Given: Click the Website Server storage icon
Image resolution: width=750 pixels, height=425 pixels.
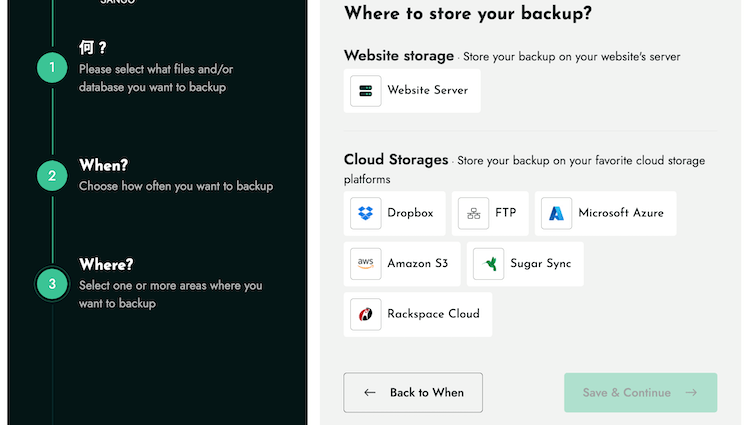Looking at the screenshot, I should (x=366, y=91).
